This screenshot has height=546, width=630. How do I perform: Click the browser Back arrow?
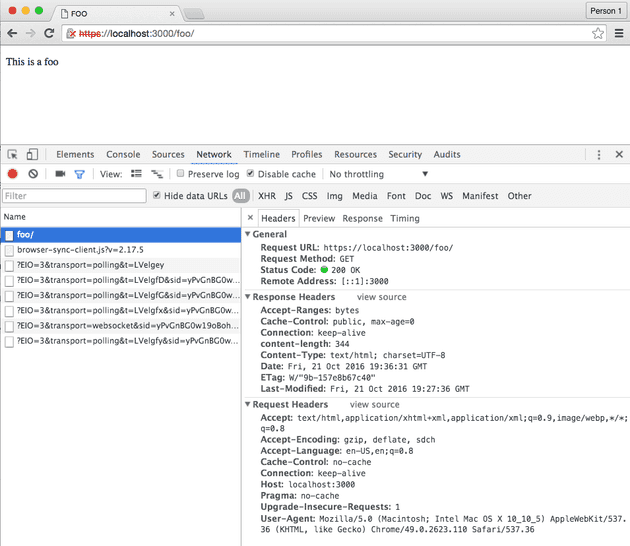pyautogui.click(x=12, y=33)
